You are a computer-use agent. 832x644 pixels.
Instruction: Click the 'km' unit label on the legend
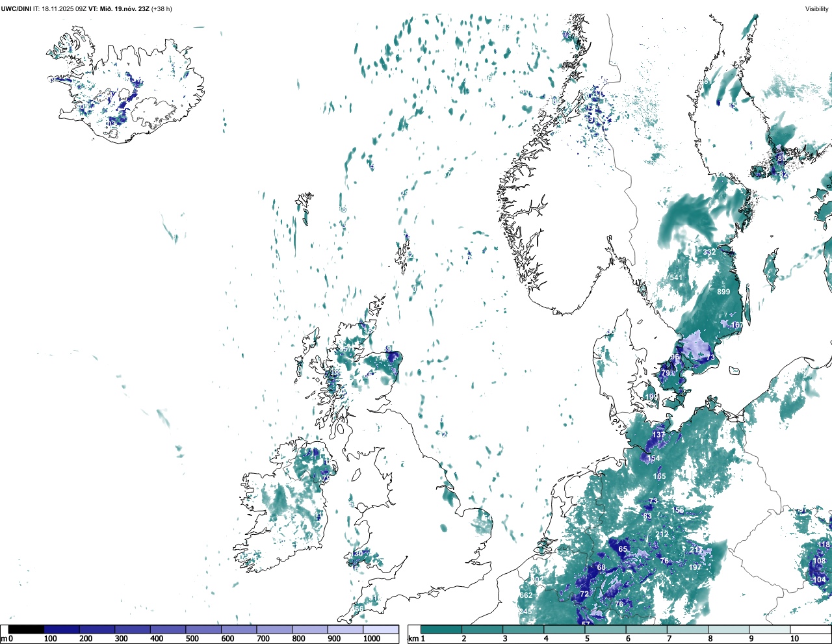point(413,639)
